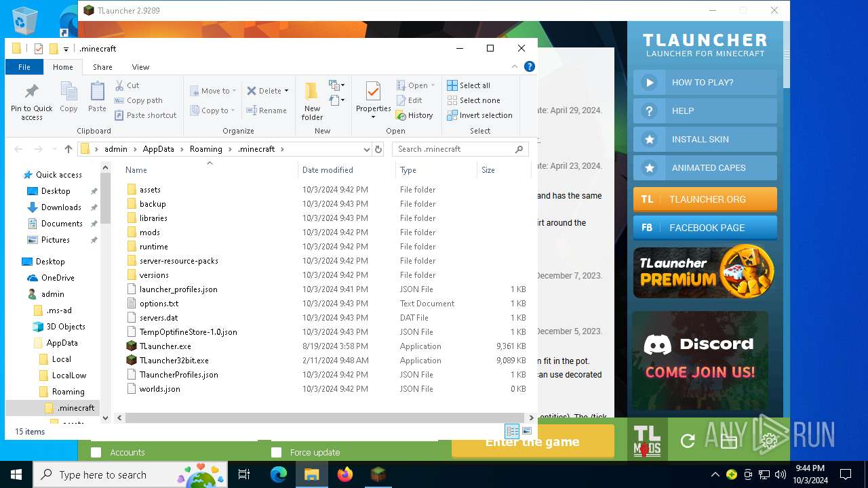Click the Help question mark icon
Viewport: 868px width, 488px height.
pyautogui.click(x=530, y=66)
